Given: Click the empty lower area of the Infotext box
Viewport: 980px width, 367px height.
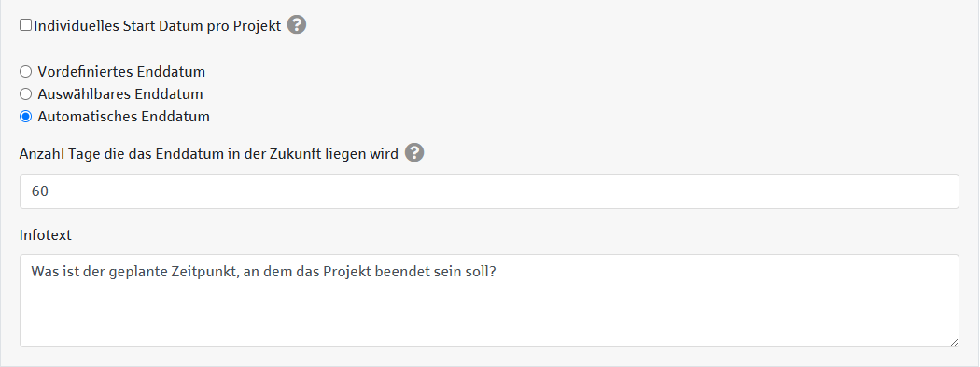Looking at the screenshot, I should click(x=489, y=316).
